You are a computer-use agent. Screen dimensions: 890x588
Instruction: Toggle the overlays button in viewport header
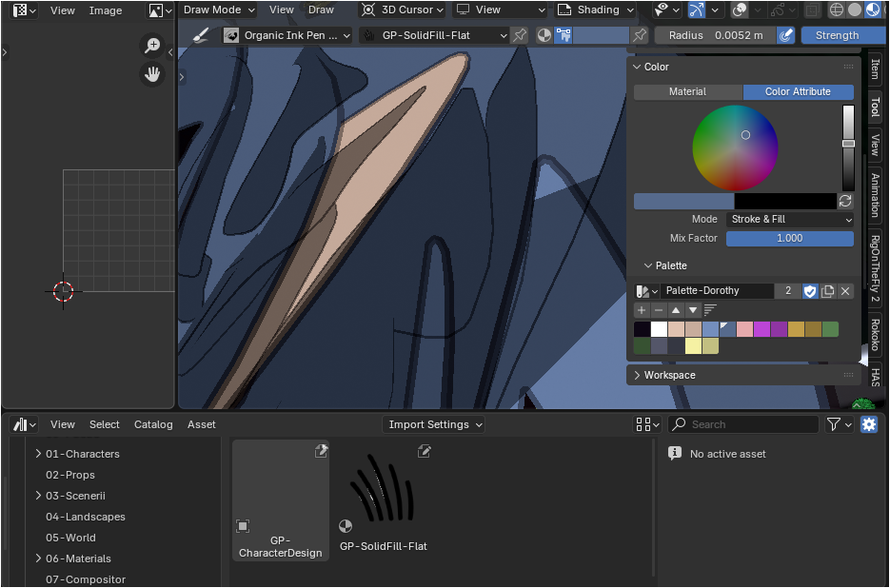740,10
